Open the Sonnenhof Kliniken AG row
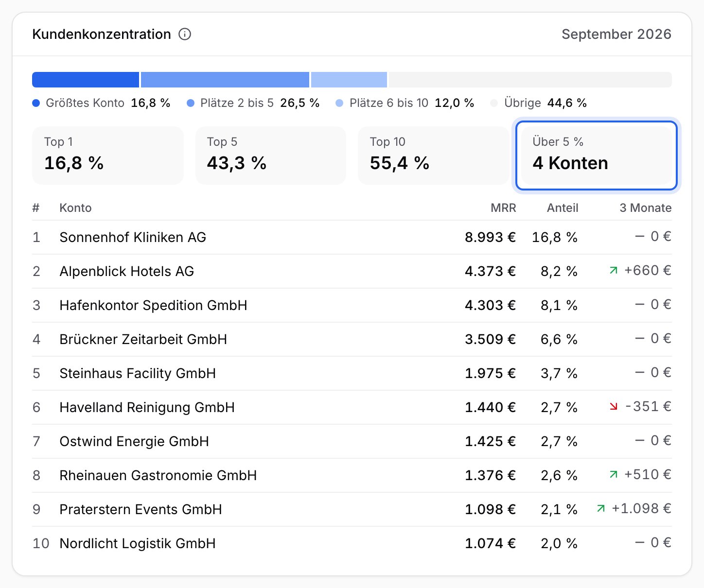This screenshot has height=588, width=704. 352,237
